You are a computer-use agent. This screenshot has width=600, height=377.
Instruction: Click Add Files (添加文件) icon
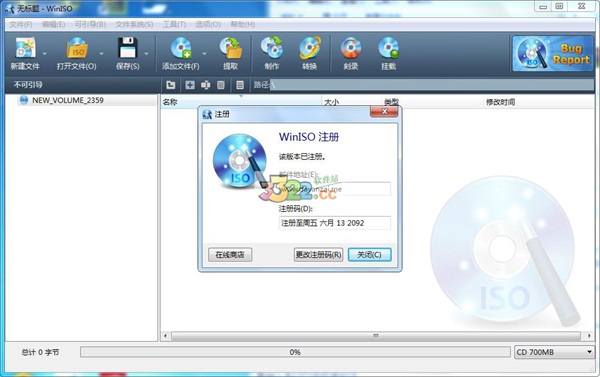pyautogui.click(x=181, y=48)
